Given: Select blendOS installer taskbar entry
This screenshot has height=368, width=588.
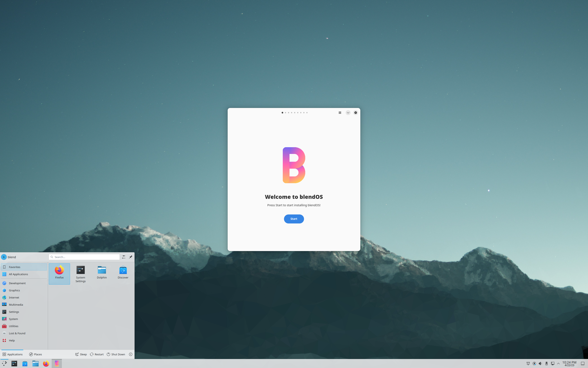Looking at the screenshot, I should (x=57, y=363).
